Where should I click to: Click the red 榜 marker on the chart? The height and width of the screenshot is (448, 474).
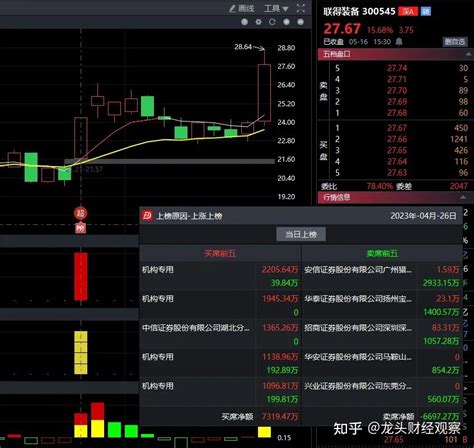pos(80,228)
